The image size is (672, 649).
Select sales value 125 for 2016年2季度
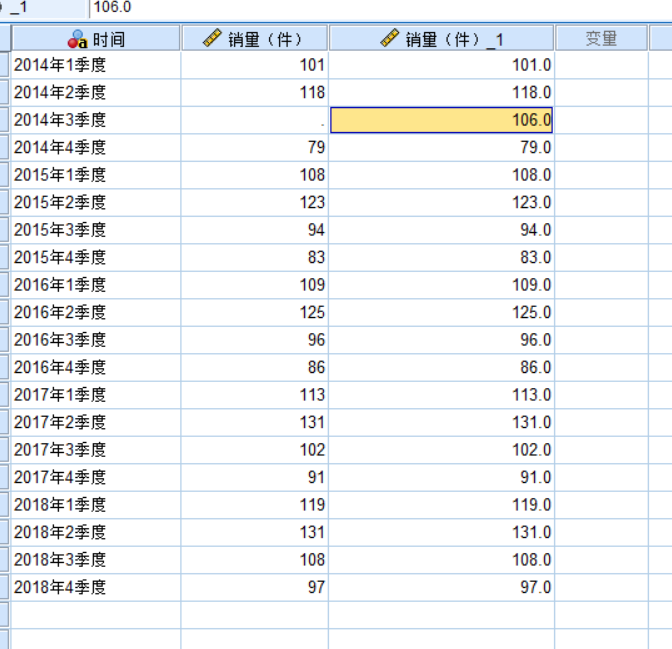coord(255,312)
